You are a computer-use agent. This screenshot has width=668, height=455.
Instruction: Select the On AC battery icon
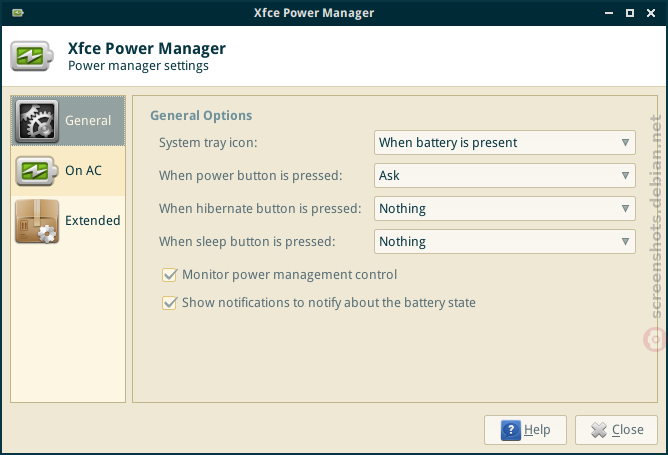tap(37, 171)
